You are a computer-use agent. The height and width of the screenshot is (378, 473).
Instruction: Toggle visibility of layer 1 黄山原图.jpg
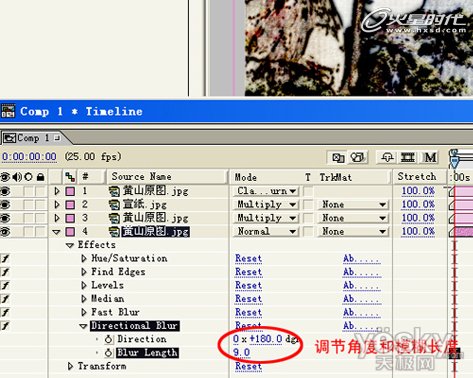click(x=5, y=191)
